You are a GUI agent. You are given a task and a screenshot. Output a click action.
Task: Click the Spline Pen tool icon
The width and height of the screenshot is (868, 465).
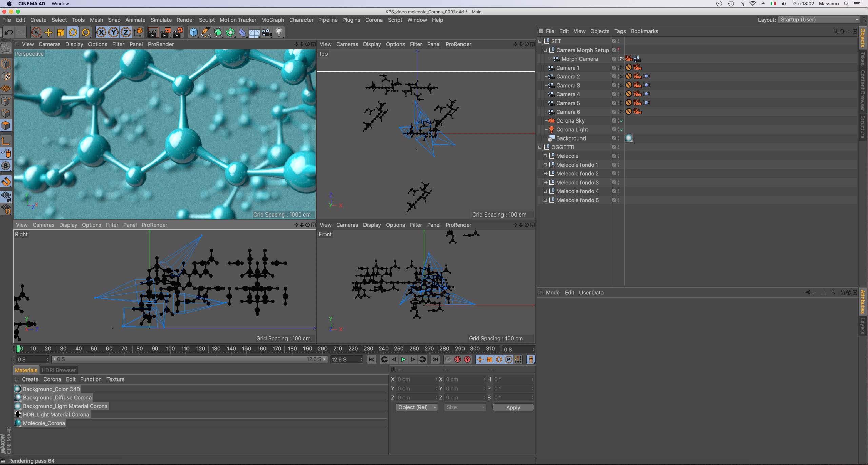tap(205, 33)
